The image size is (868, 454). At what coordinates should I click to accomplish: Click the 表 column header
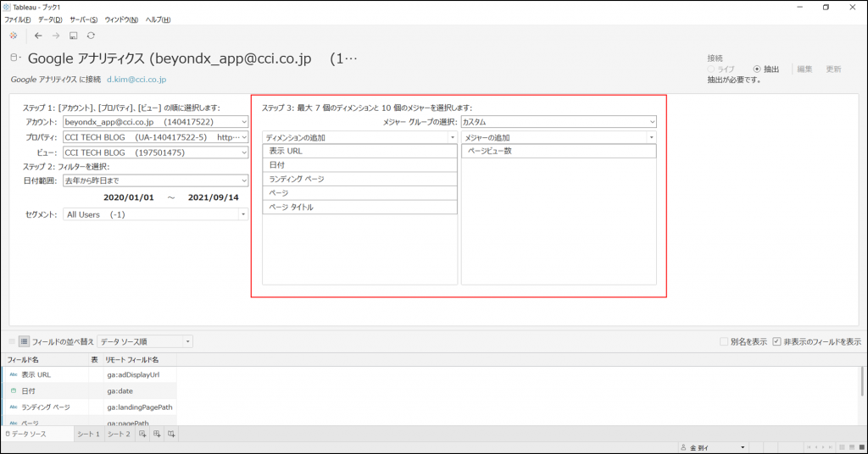pyautogui.click(x=95, y=359)
